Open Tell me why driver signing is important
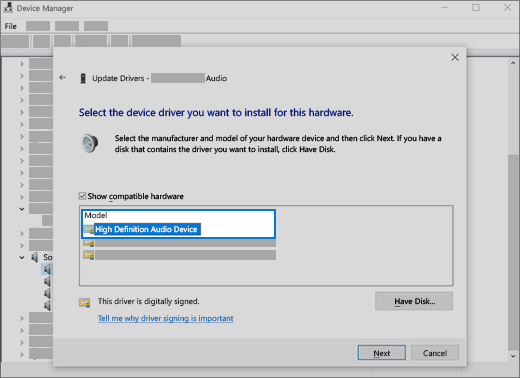Image resolution: width=520 pixels, height=378 pixels. point(166,318)
